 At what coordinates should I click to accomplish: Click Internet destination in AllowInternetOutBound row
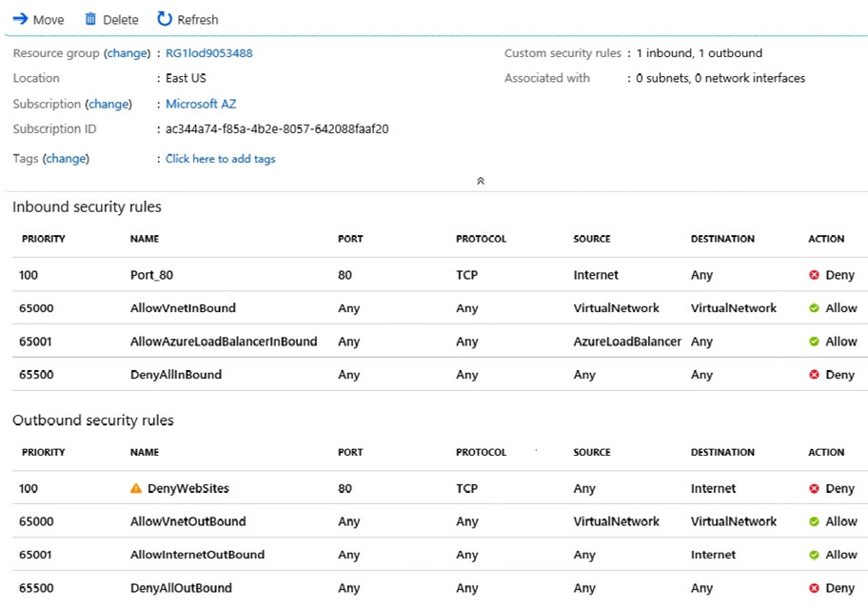tap(713, 555)
